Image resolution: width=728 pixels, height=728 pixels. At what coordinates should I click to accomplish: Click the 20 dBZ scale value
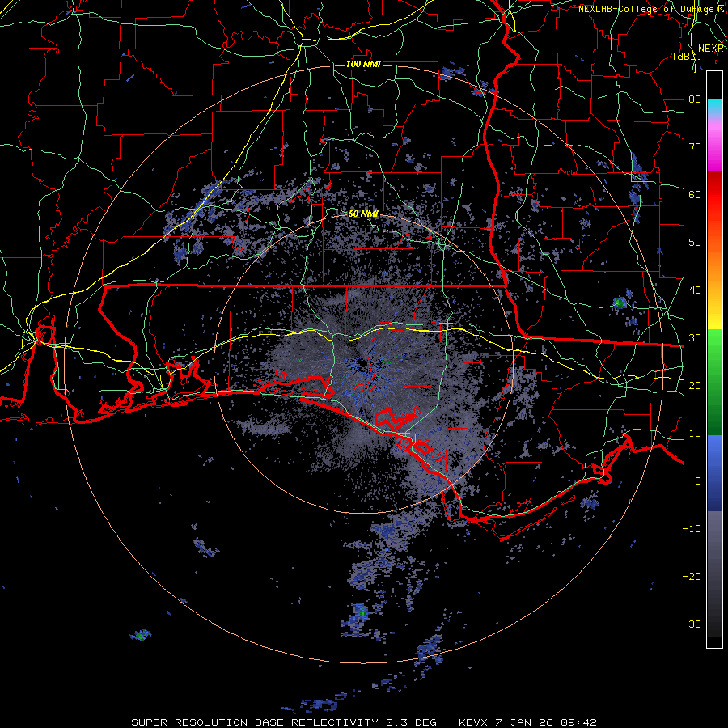(x=695, y=386)
